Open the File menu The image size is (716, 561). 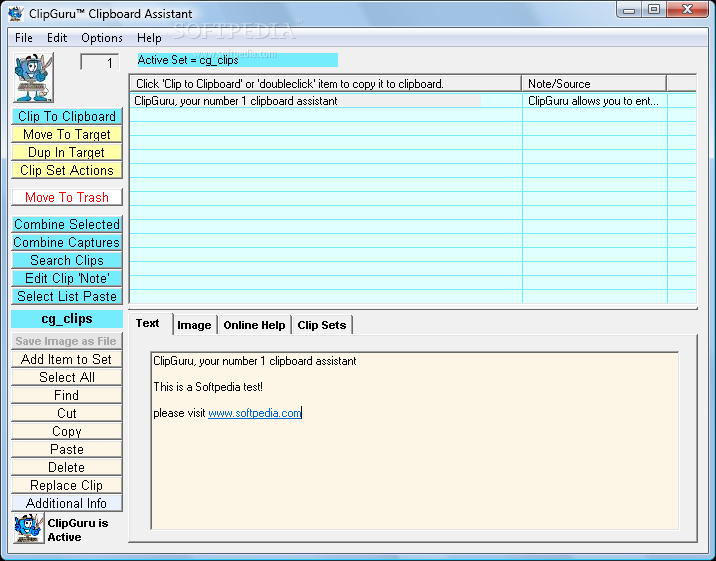click(x=24, y=38)
